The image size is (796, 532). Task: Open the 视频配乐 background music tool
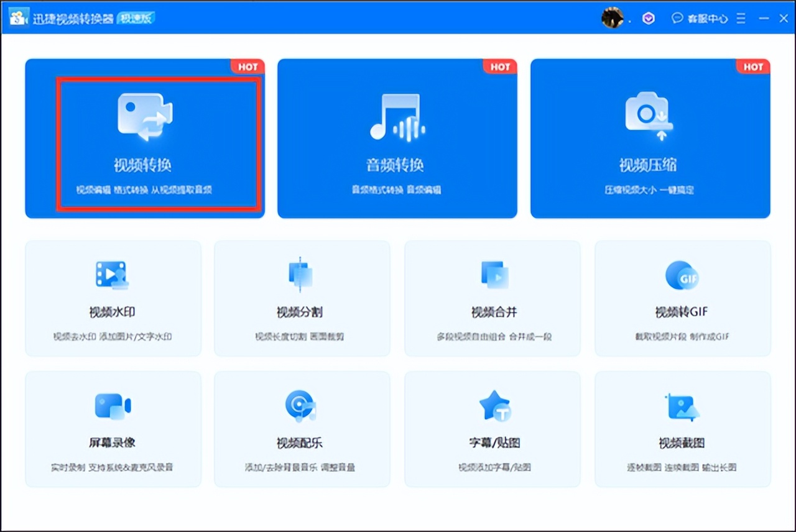point(302,429)
